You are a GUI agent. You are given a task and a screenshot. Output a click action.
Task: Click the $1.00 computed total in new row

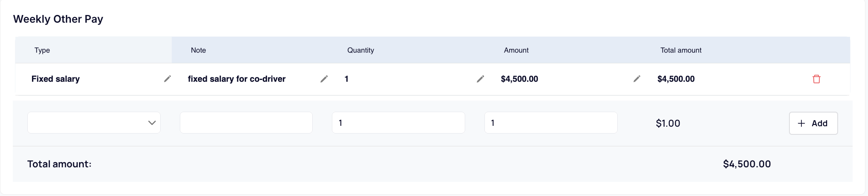[x=668, y=123]
